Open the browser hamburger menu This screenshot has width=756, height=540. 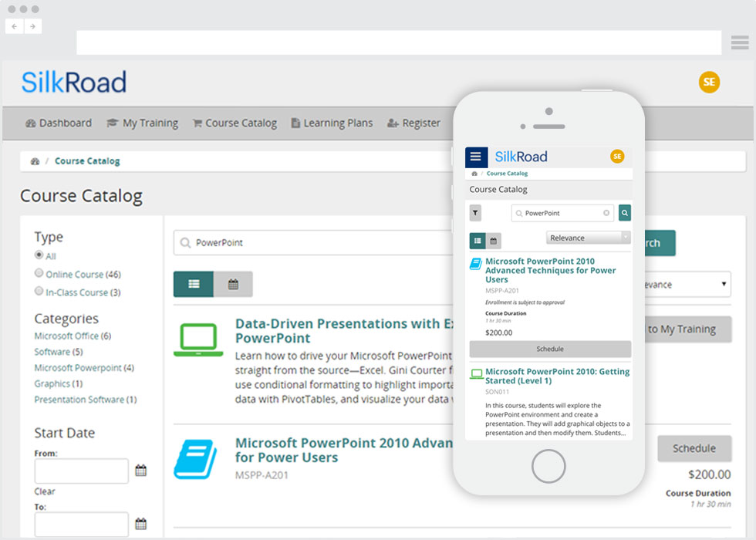(740, 42)
